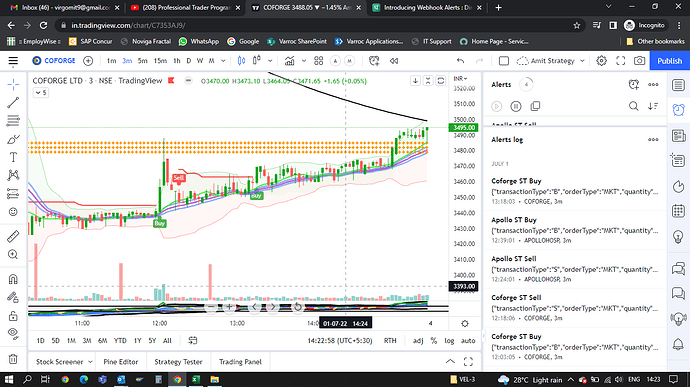Open the prediction and measurement tools
Viewport: 690px width, 387px height.
point(13,193)
